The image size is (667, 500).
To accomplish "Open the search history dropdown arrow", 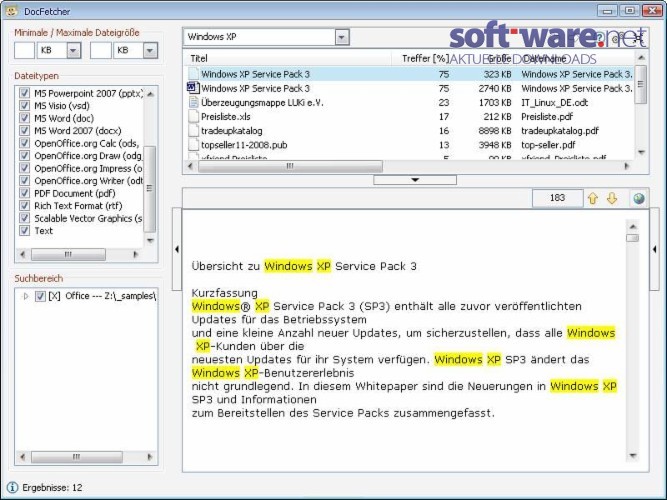I will pyautogui.click(x=342, y=37).
